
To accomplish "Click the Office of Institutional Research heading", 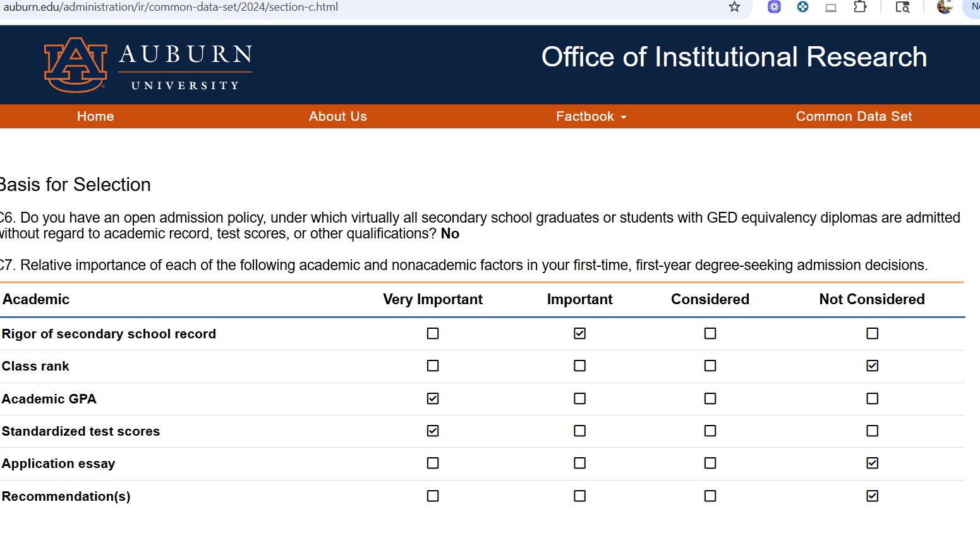I will point(734,57).
